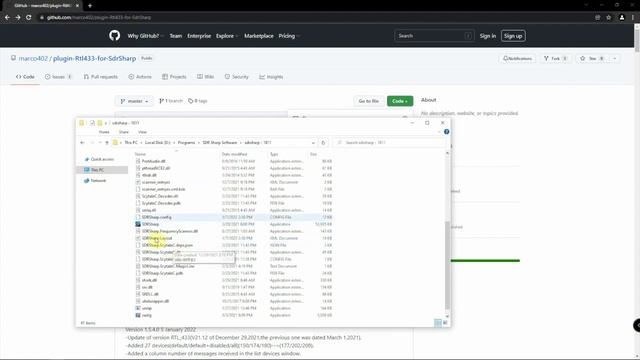Open the Notifications button on the repo
Viewport: 640px width, 360px height.
(518, 58)
